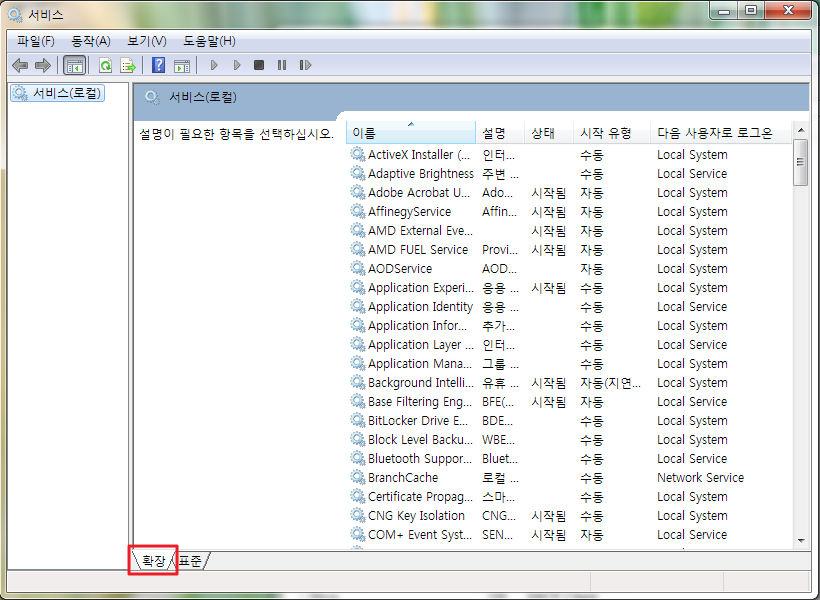This screenshot has width=820, height=600.
Task: Click 자동(지연... start type cell
Action: pyautogui.click(x=610, y=382)
